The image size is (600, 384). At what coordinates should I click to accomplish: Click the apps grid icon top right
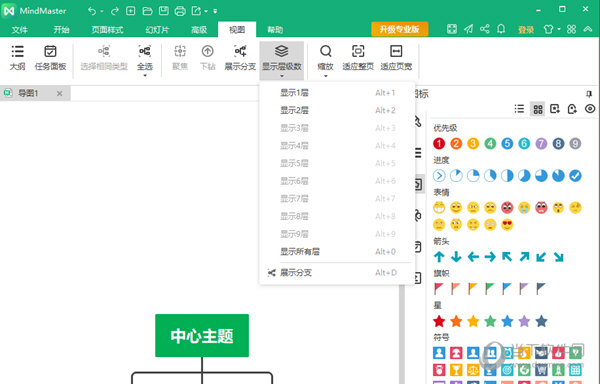click(x=571, y=29)
